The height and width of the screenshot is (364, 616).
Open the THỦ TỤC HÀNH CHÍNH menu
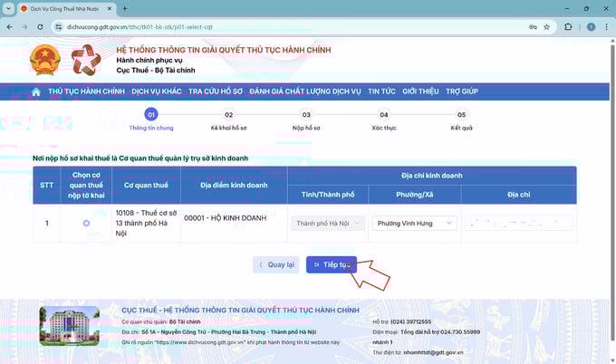(86, 91)
